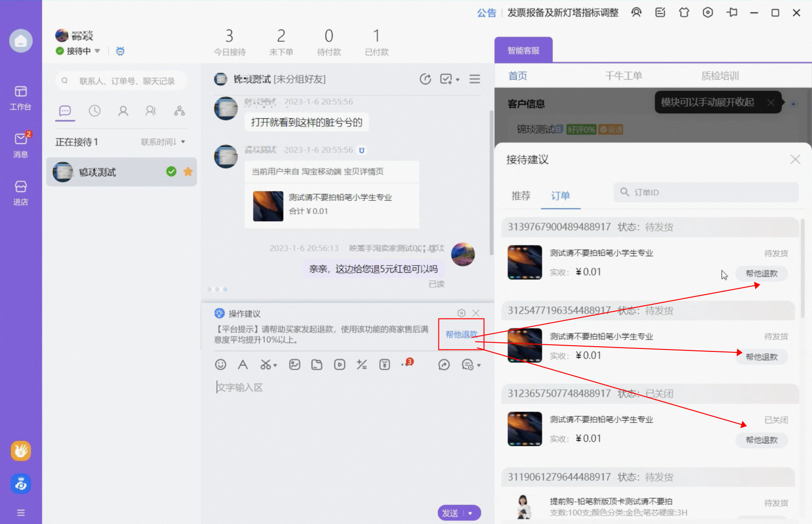
Task: Open the 联系时间 sort dropdown
Action: (x=163, y=142)
